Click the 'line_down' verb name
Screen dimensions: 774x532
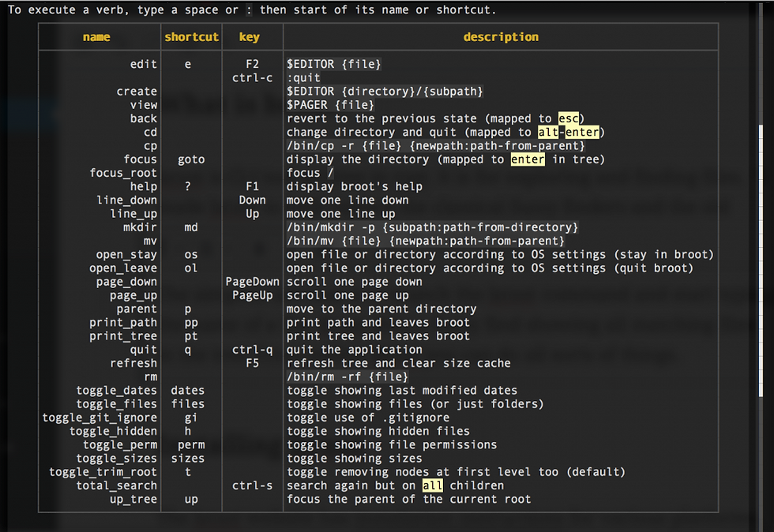point(127,200)
